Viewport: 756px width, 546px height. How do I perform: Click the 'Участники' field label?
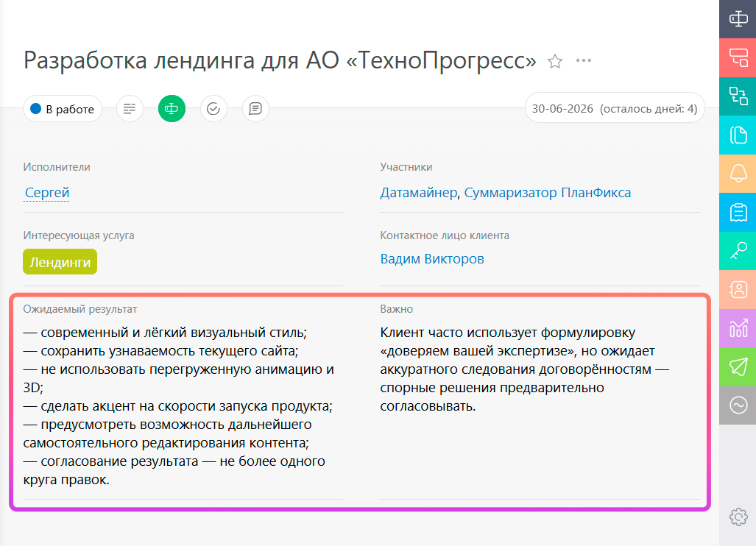(406, 167)
